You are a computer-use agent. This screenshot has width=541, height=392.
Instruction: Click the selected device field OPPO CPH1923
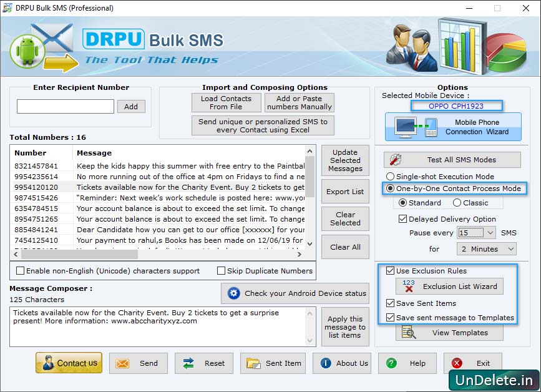click(456, 106)
